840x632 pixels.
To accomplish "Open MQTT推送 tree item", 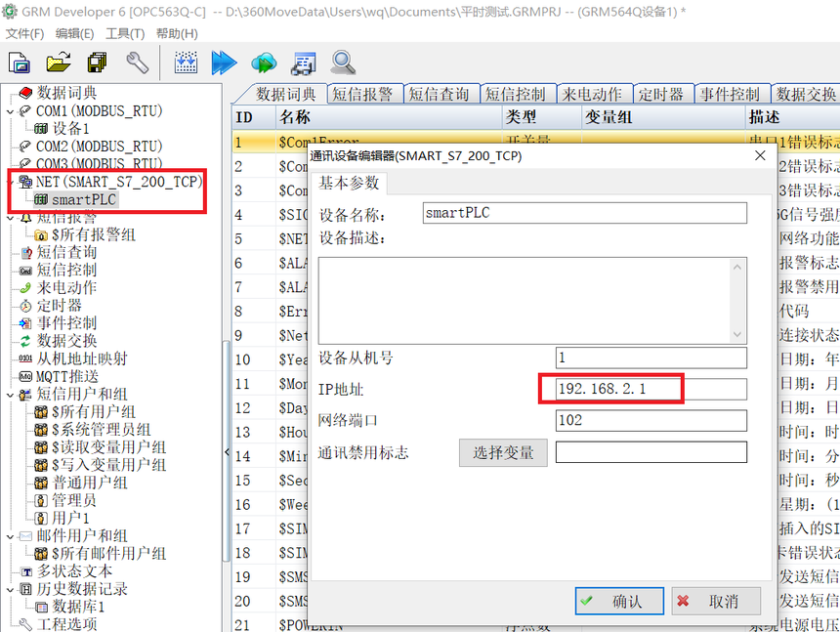I will (67, 376).
